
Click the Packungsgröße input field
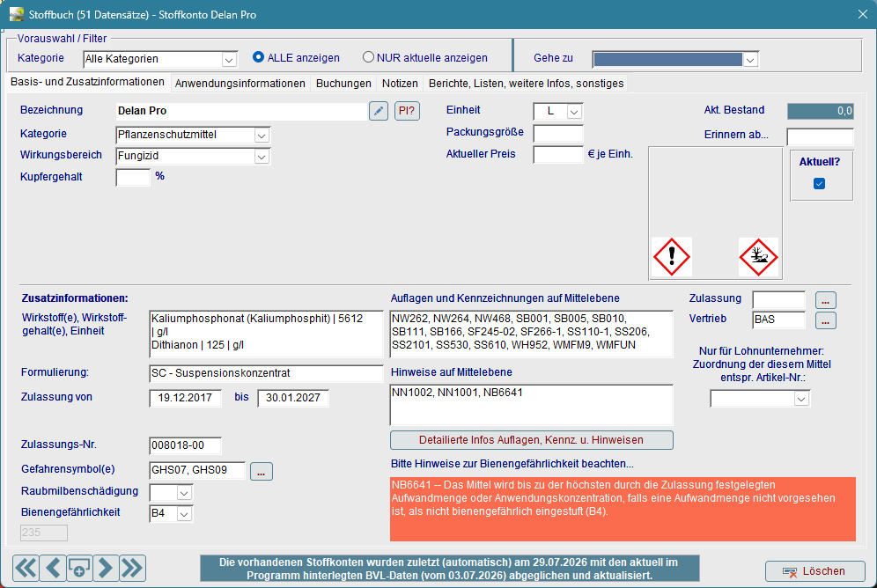558,133
